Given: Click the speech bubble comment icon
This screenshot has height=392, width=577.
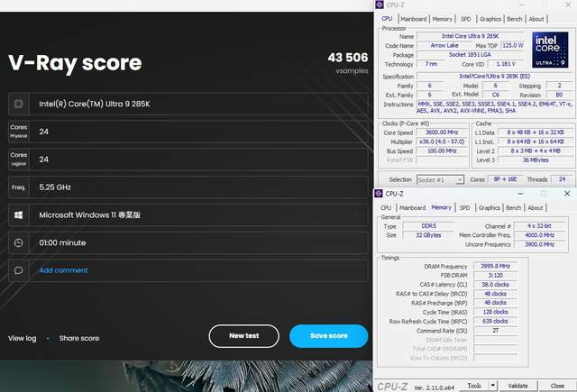Looking at the screenshot, I should 18,270.
